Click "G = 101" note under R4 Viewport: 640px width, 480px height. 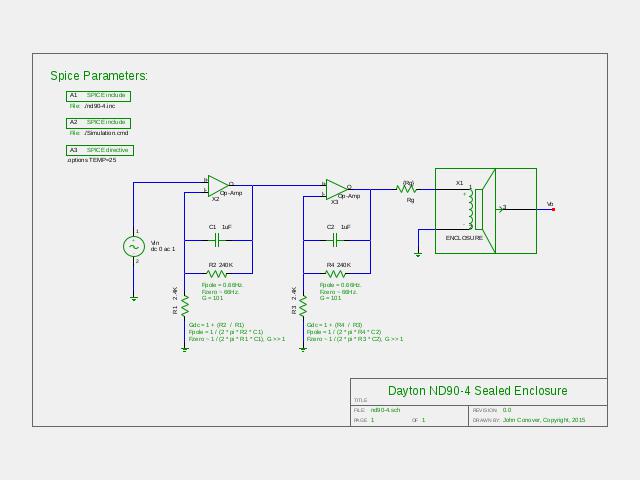[331, 298]
